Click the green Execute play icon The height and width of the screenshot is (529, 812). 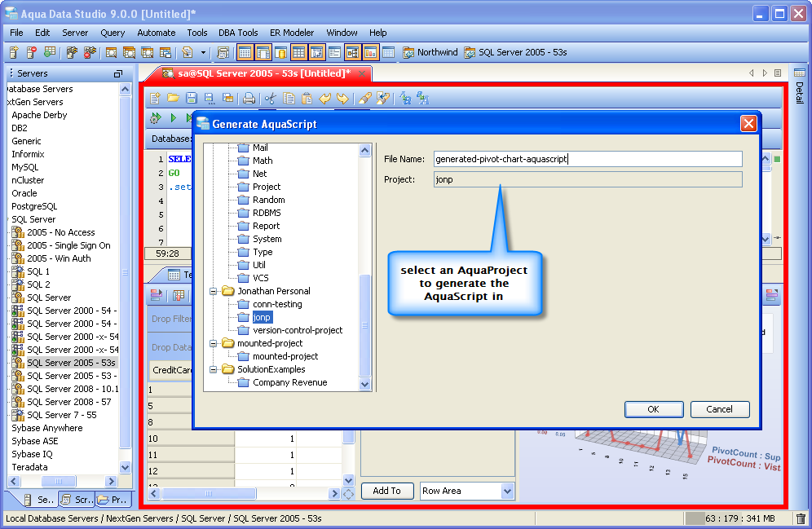174,118
